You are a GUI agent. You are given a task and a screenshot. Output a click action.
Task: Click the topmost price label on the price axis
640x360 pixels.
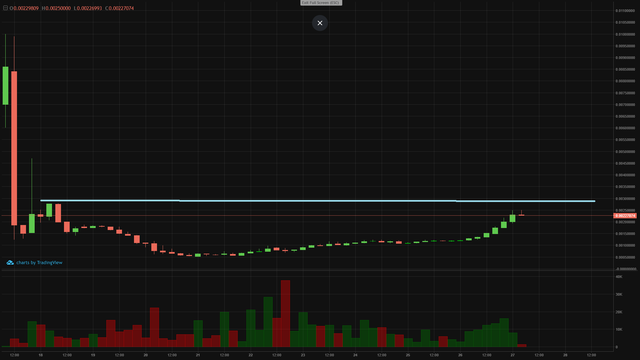pyautogui.click(x=625, y=11)
